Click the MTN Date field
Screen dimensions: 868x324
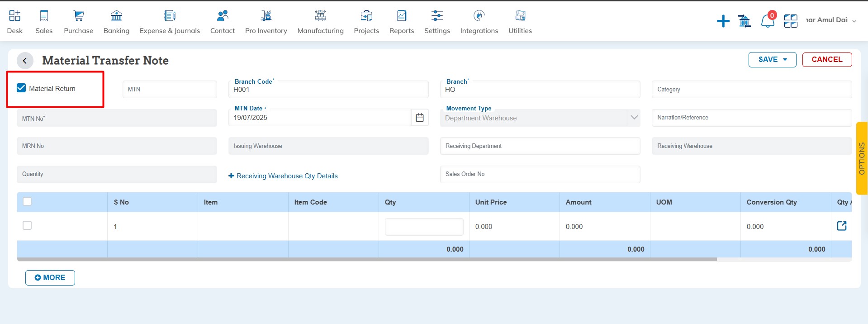320,118
